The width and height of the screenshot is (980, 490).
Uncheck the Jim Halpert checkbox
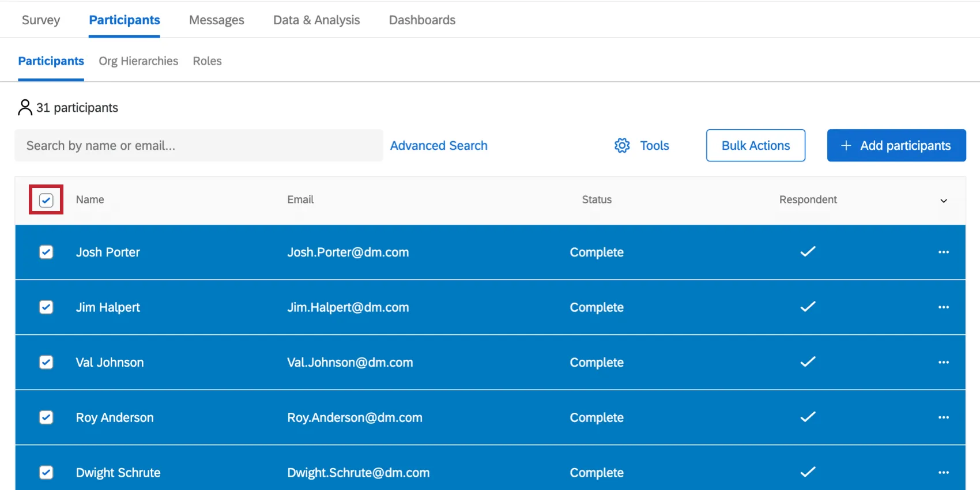(46, 307)
